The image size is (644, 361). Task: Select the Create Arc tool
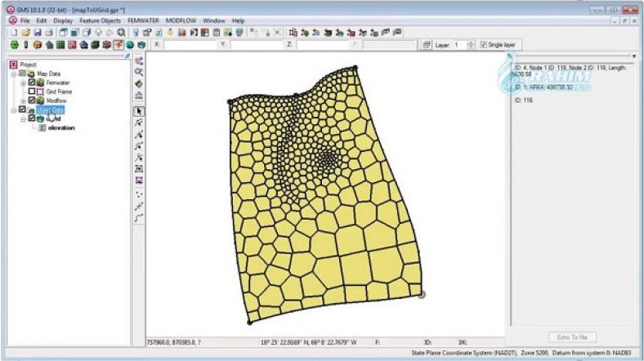(x=139, y=218)
